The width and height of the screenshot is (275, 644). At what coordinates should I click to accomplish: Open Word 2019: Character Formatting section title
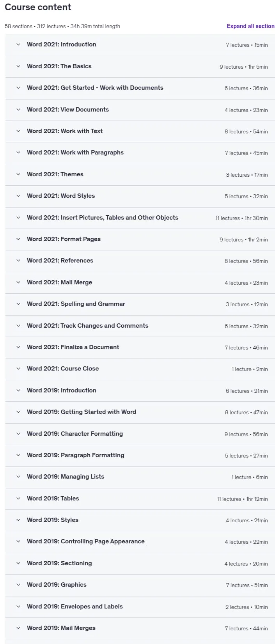(x=75, y=434)
